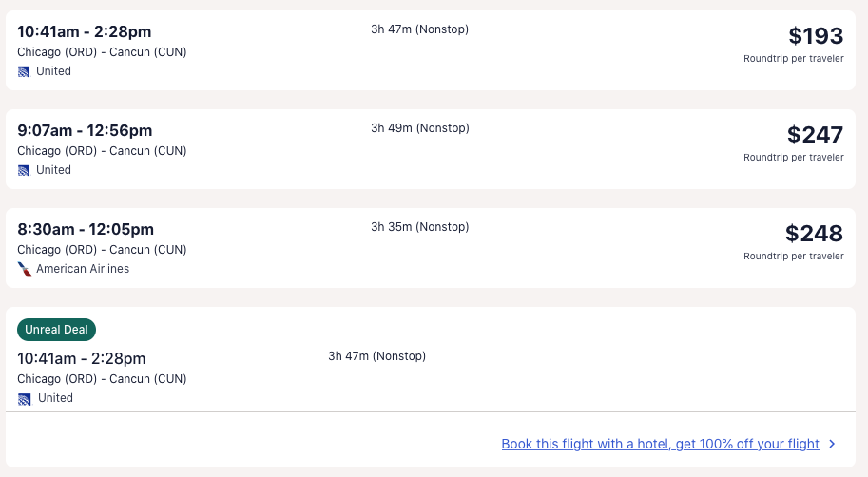This screenshot has width=868, height=477.
Task: Click 3h 47m duration in Unreal Deal card
Action: (376, 356)
